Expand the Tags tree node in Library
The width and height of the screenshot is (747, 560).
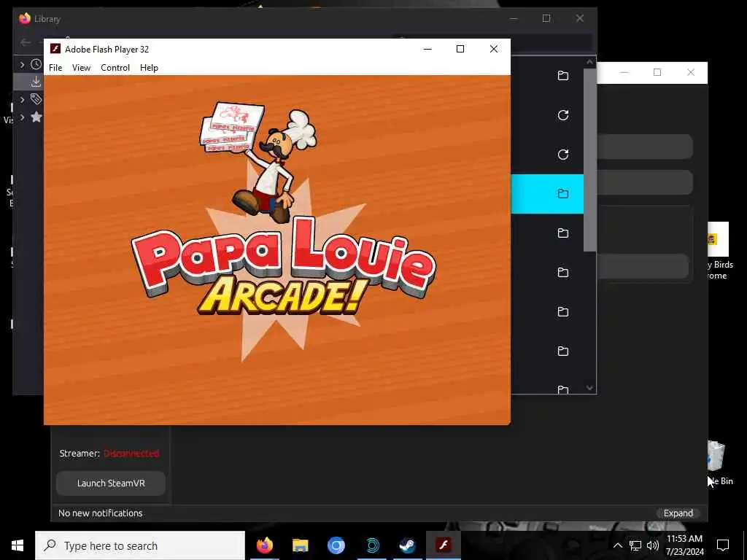[x=22, y=99]
